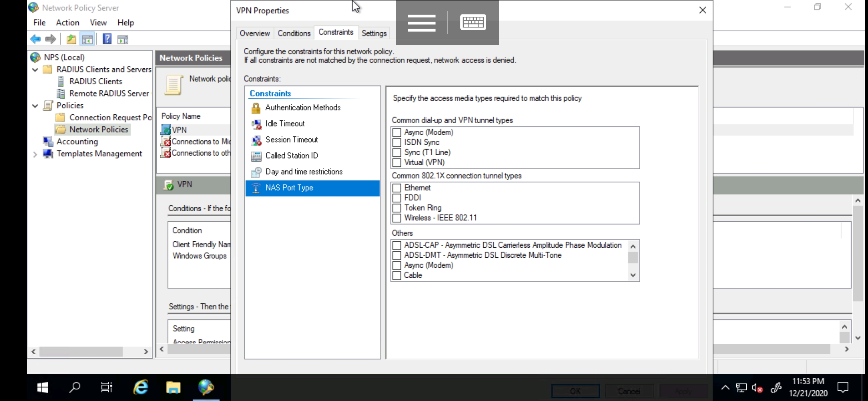The height and width of the screenshot is (401, 868).
Task: Check the Async (Modem) dial-up checkbox
Action: pos(397,133)
